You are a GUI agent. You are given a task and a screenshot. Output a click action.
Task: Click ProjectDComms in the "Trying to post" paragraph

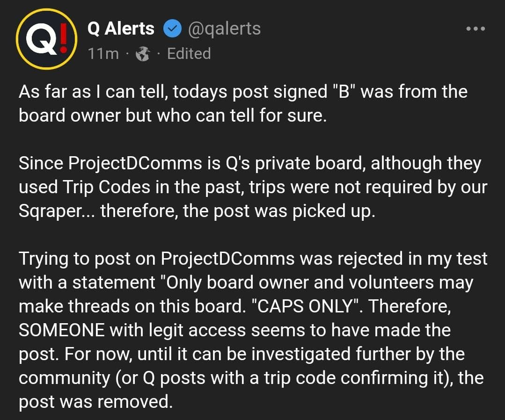[227, 259]
